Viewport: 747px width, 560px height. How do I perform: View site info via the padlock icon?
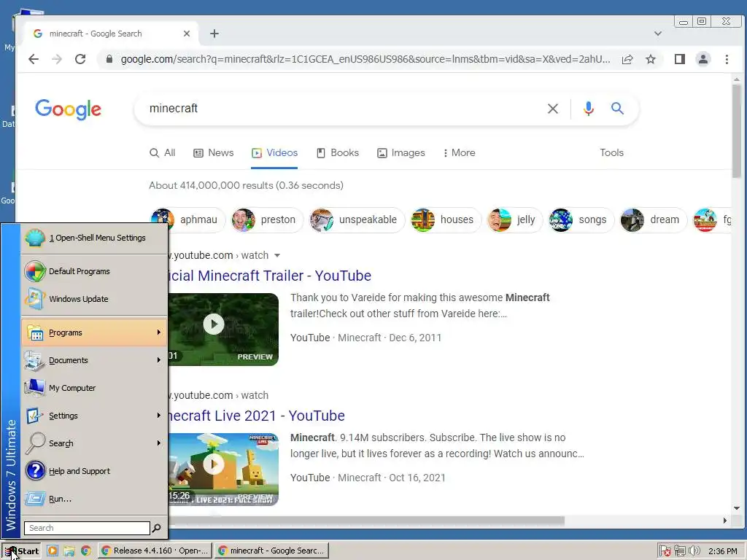pyautogui.click(x=109, y=59)
